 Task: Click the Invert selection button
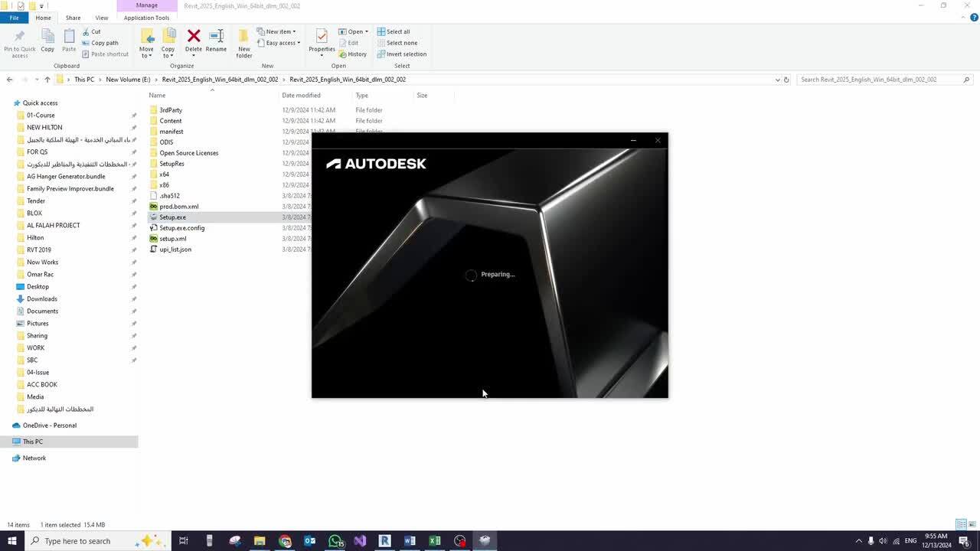pos(401,54)
